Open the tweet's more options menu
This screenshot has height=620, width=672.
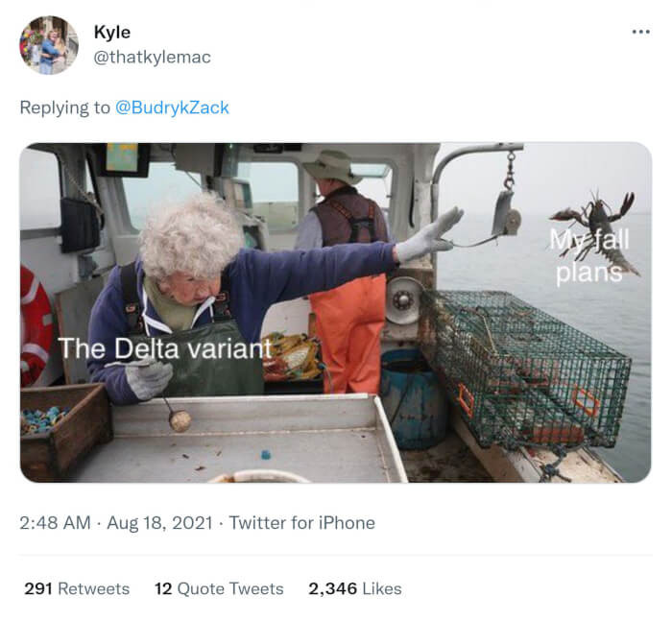coord(640,32)
